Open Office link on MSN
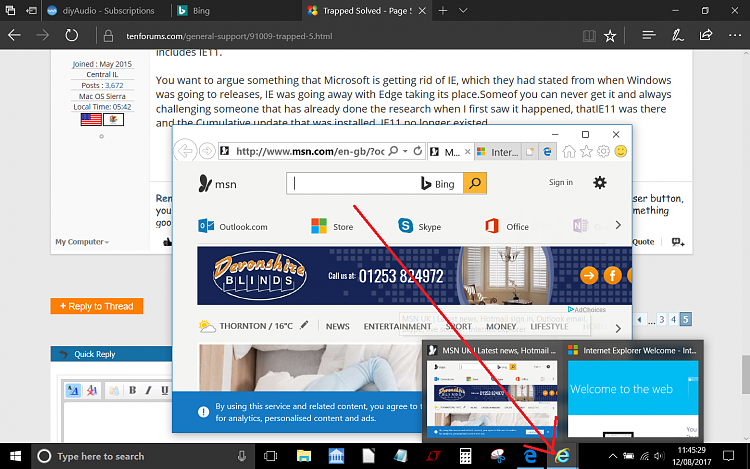Screen dimensions: 750x469 (x=507, y=226)
